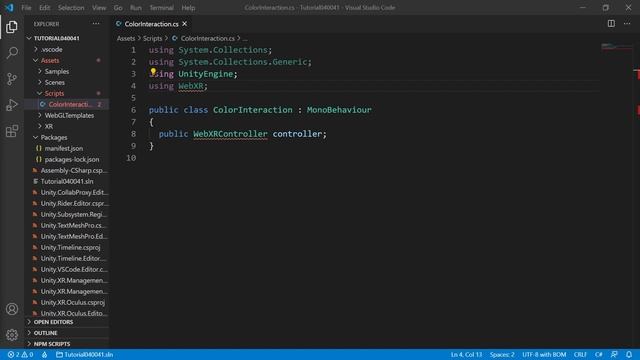Open Unity.Rider.Editor.csproj file
This screenshot has width=640, height=360.
(x=75, y=203)
